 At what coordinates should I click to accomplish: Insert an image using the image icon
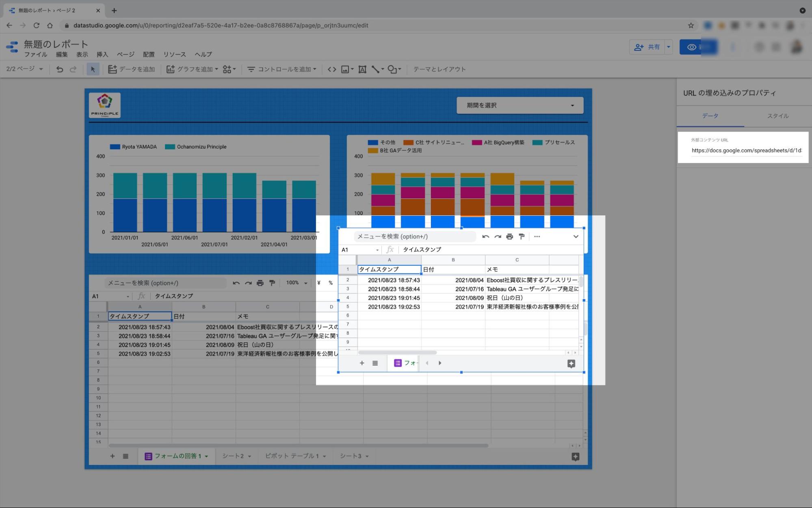345,69
